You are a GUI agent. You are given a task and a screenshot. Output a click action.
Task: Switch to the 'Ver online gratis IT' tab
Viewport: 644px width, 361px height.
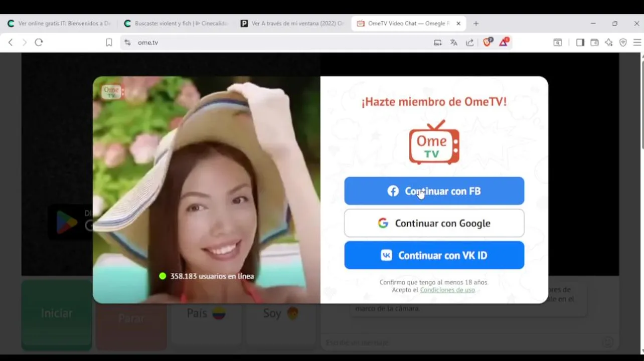tap(59, 24)
